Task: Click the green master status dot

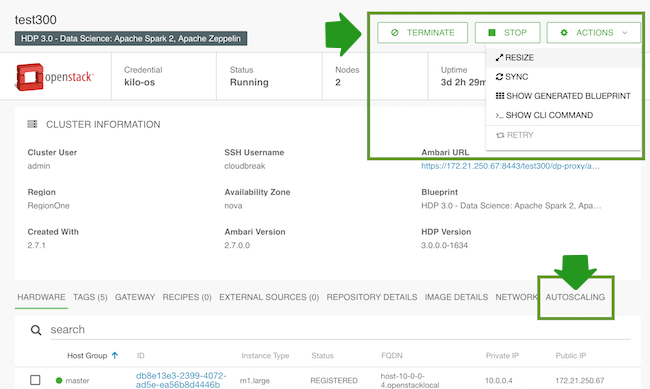Action: tap(59, 380)
